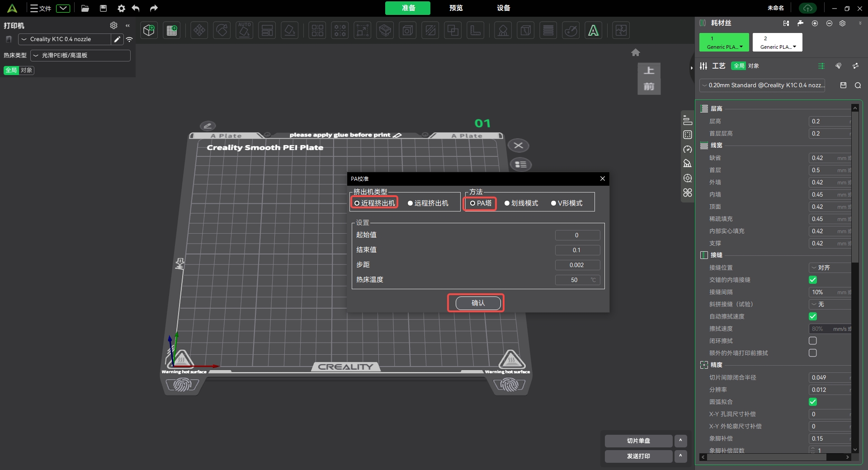Click the search icon beside process preset

click(858, 85)
